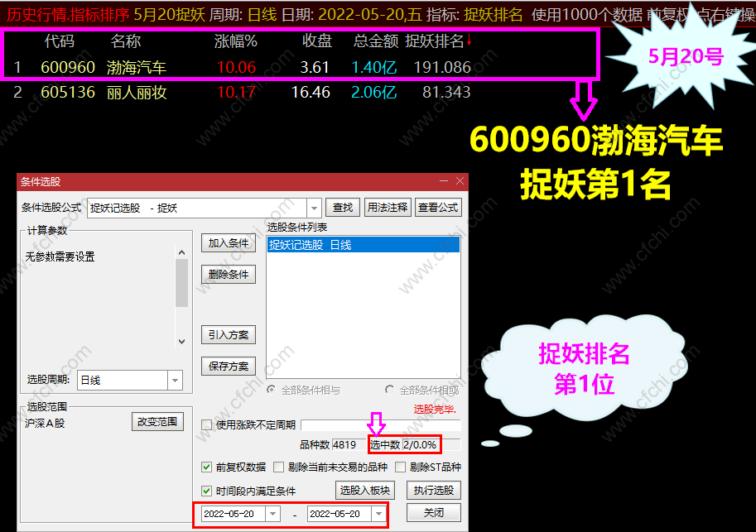Minimize the 条件选股 dialog
Image resolution: width=756 pixels, height=532 pixels.
click(x=444, y=181)
